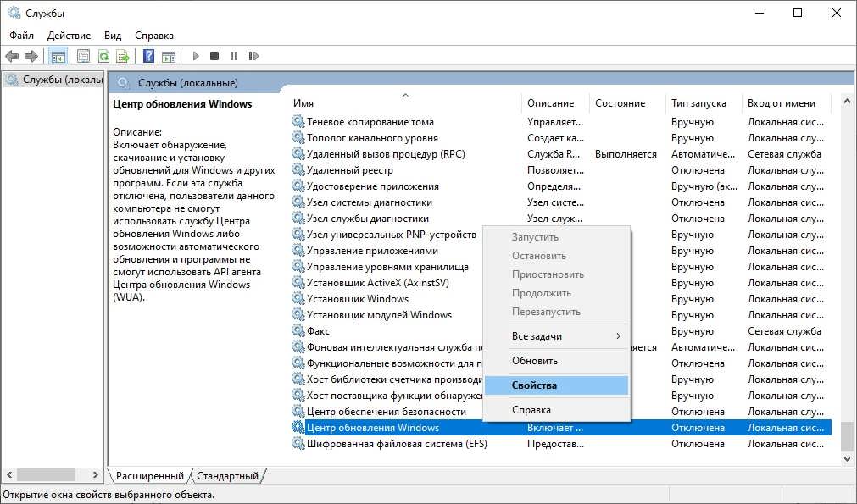
Task: Click the green Refresh toolbar icon
Action: pos(103,57)
